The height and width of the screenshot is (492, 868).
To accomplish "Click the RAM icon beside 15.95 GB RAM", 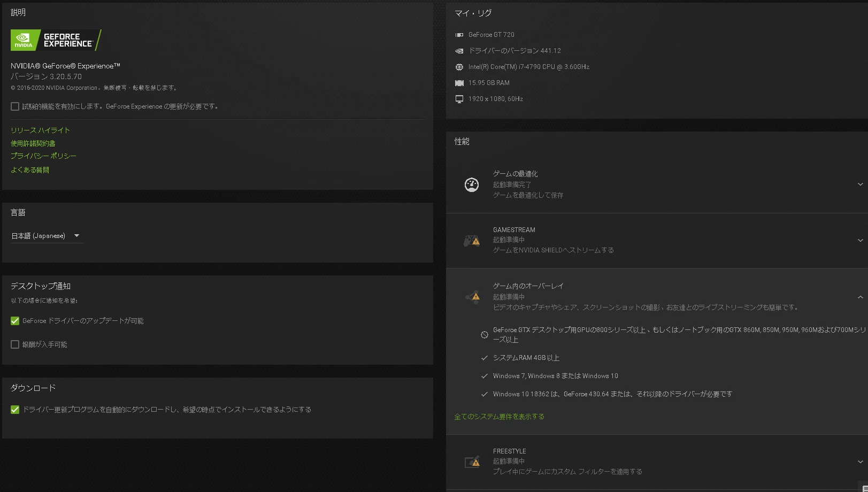I will tap(459, 83).
